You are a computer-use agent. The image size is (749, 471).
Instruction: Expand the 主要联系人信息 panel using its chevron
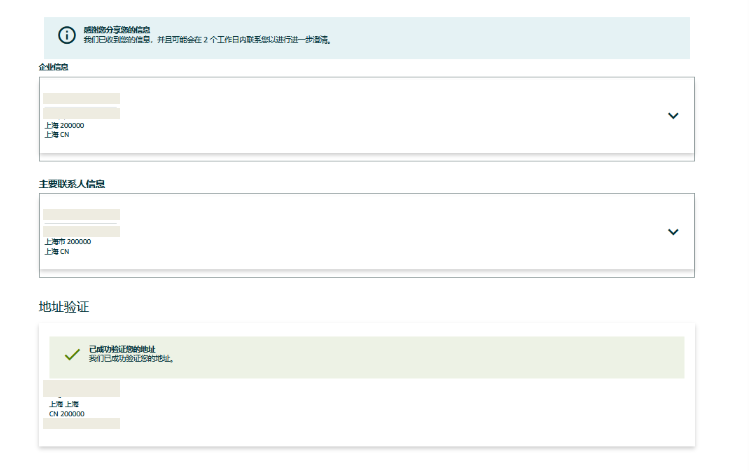673,232
